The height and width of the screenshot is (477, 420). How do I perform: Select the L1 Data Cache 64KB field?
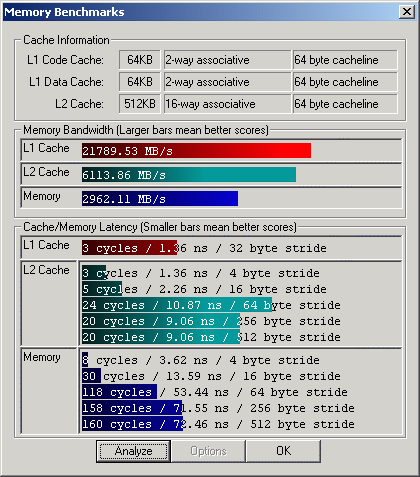pos(140,82)
